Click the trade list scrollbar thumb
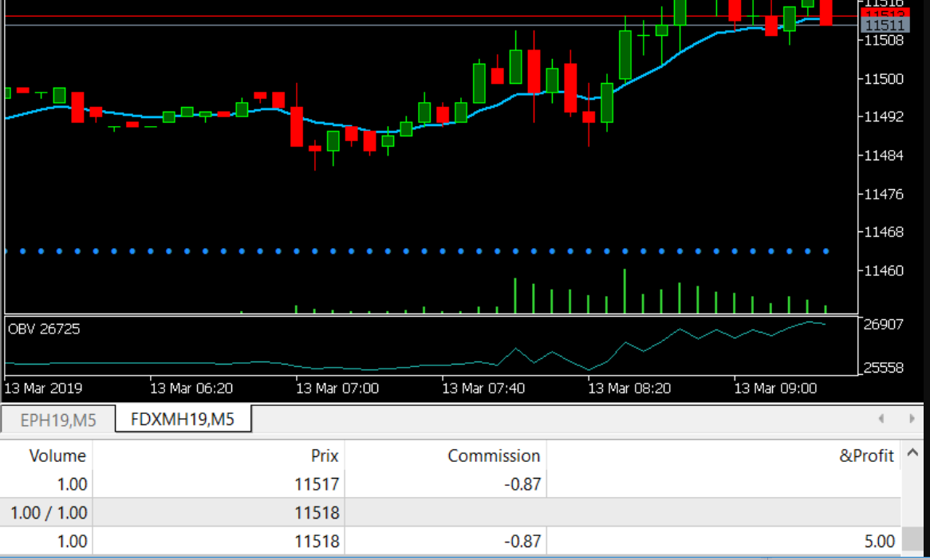This screenshot has height=560, width=930. pos(911,540)
